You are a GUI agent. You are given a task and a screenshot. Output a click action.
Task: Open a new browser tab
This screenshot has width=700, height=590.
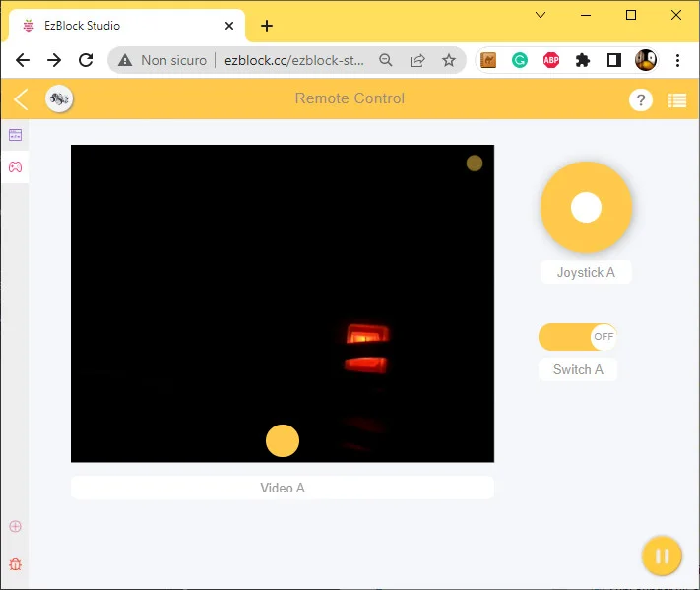[267, 26]
